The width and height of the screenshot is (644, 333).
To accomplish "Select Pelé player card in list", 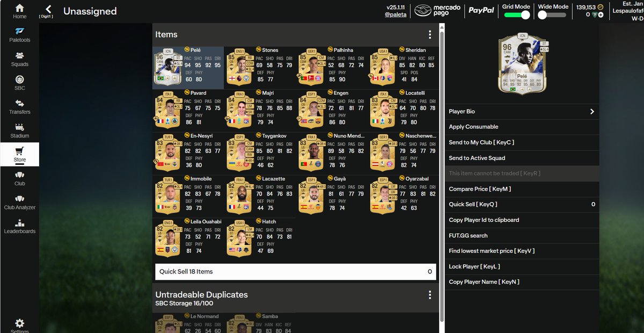I will (x=188, y=68).
